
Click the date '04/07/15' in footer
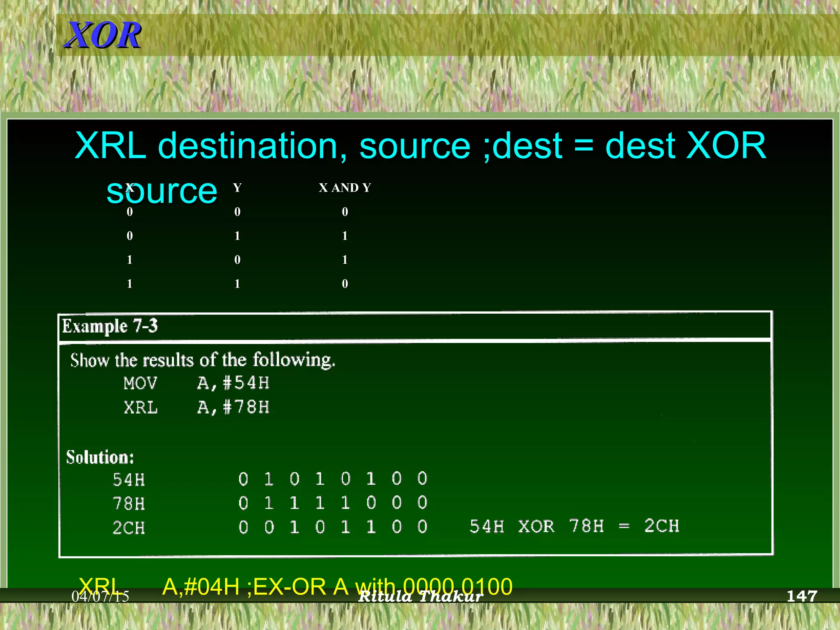click(100, 596)
